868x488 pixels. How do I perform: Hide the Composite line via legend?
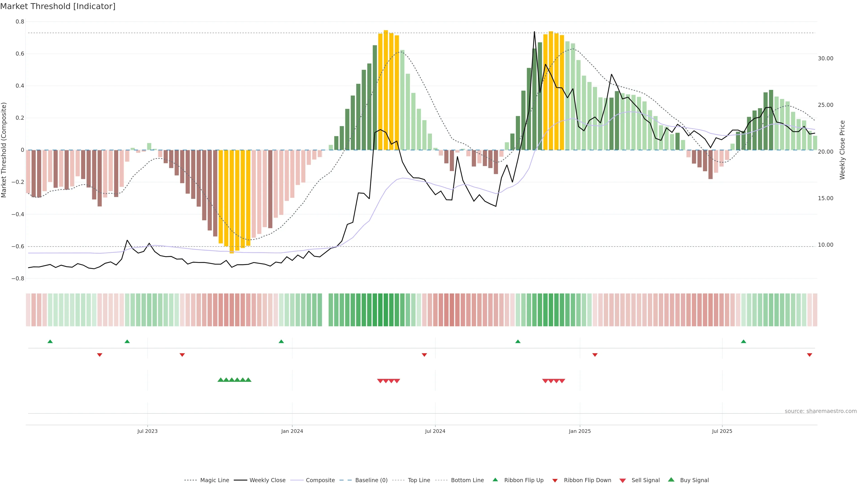[x=320, y=480]
